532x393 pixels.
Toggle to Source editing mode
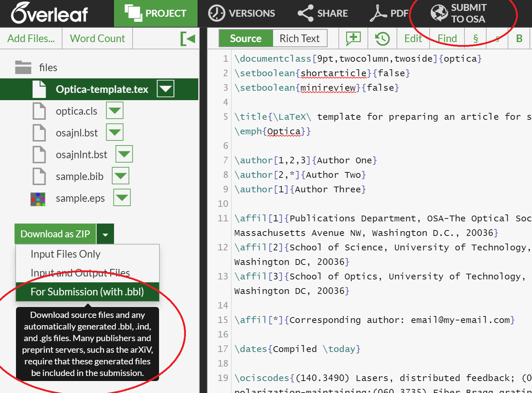pos(245,38)
